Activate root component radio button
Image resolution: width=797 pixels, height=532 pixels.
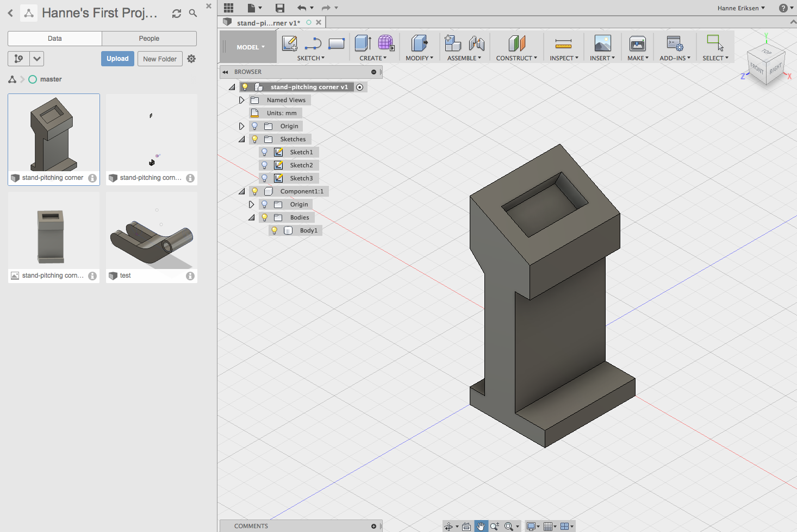pyautogui.click(x=359, y=87)
